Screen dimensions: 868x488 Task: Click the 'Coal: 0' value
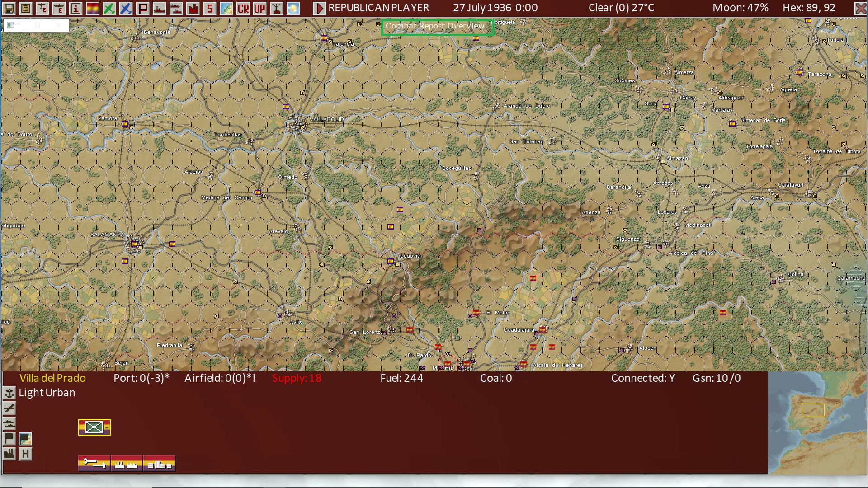point(496,378)
